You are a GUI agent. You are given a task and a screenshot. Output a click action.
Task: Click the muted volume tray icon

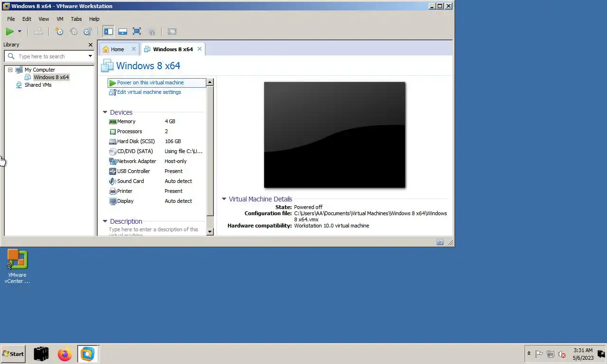click(562, 354)
